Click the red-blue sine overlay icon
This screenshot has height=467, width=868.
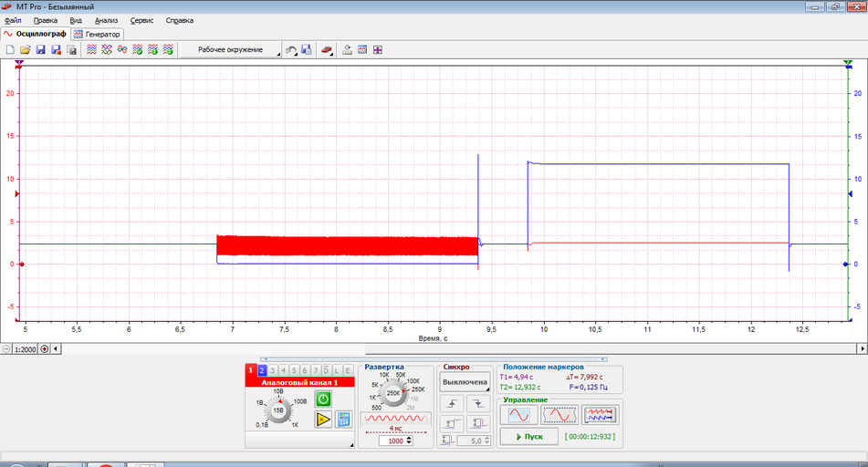coord(122,50)
